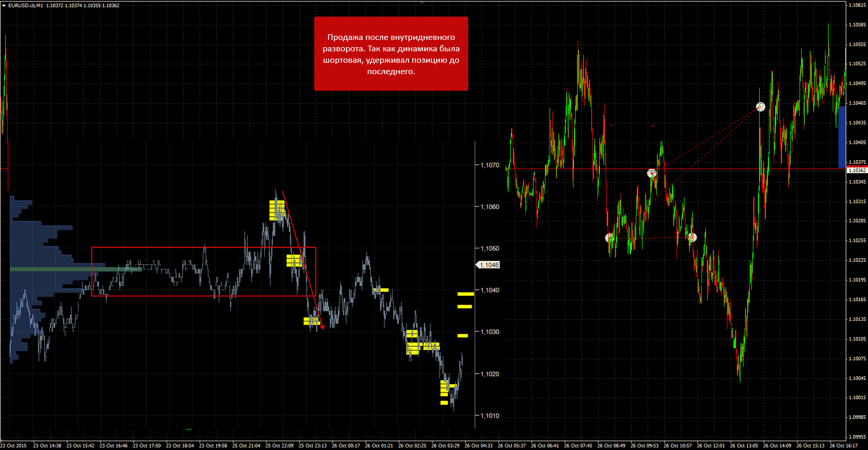Click the 23 Oct 17:50 time axis label

coord(147,445)
